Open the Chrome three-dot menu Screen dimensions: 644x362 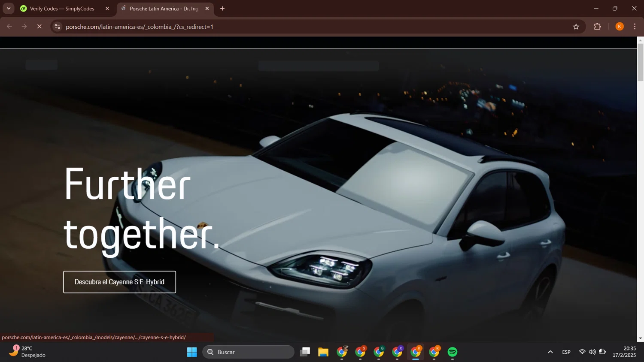pos(635,27)
